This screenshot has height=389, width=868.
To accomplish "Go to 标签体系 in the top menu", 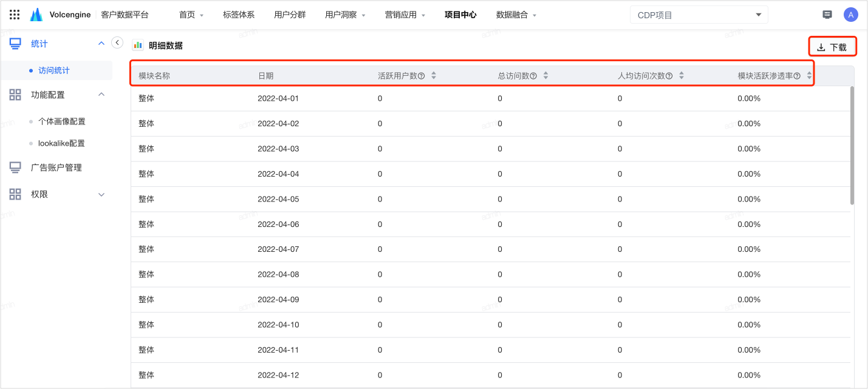I will [x=239, y=15].
